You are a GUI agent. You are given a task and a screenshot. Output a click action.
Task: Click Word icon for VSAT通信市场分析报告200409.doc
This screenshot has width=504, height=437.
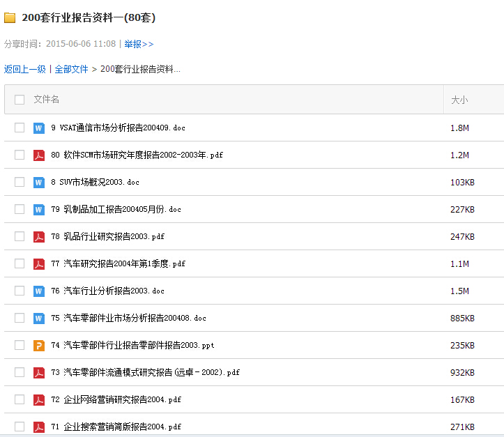tap(39, 128)
